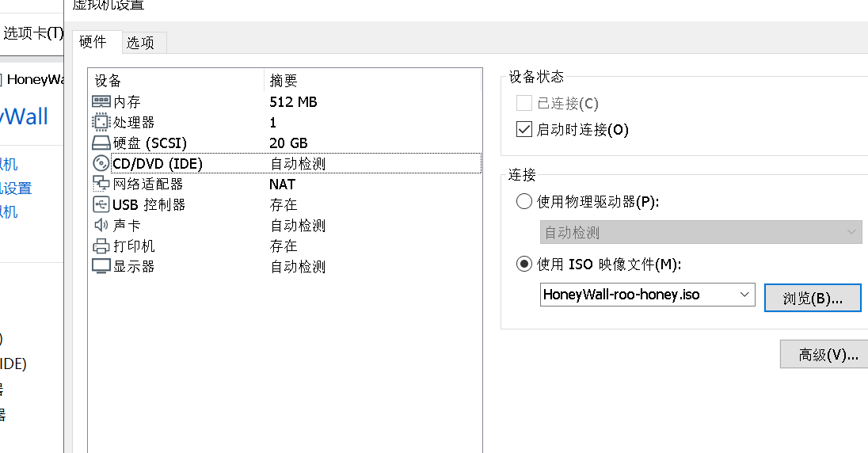The width and height of the screenshot is (868, 453).
Task: Expand the 自动检测 physical drive dropdown
Action: pos(851,233)
